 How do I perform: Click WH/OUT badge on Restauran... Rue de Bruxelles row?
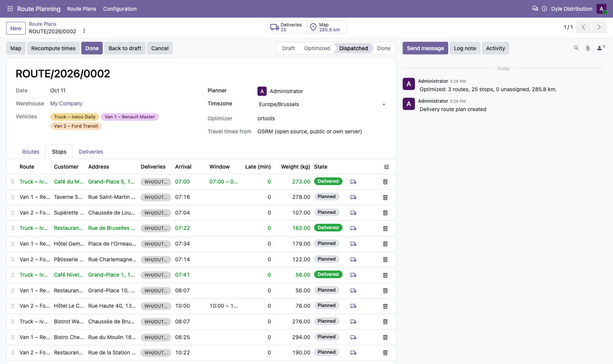(156, 228)
